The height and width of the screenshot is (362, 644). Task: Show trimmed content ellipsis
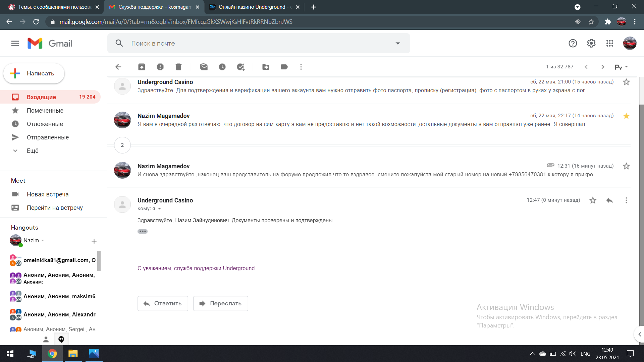143,232
